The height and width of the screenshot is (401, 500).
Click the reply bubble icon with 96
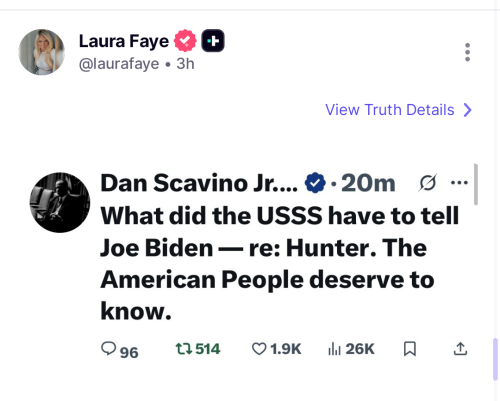119,350
